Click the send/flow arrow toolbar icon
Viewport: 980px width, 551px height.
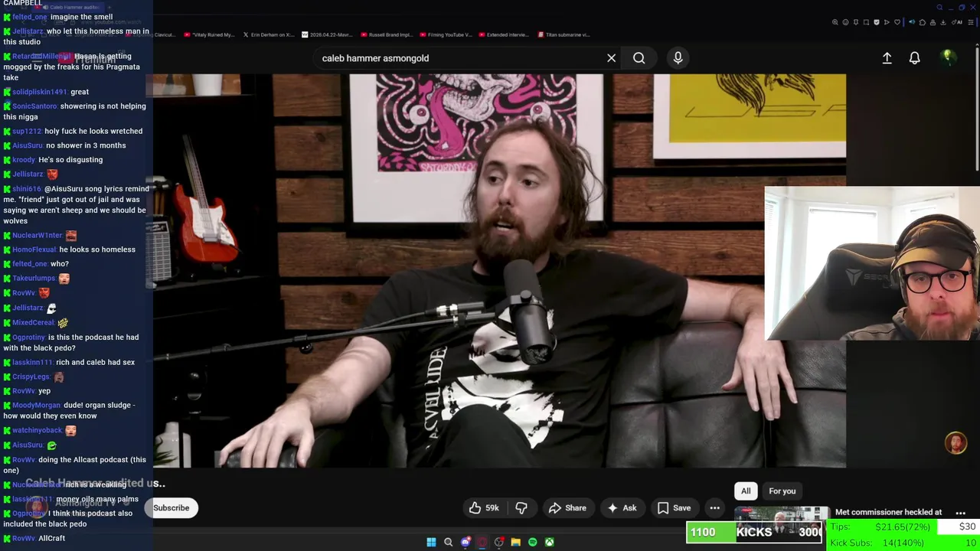pyautogui.click(x=887, y=22)
